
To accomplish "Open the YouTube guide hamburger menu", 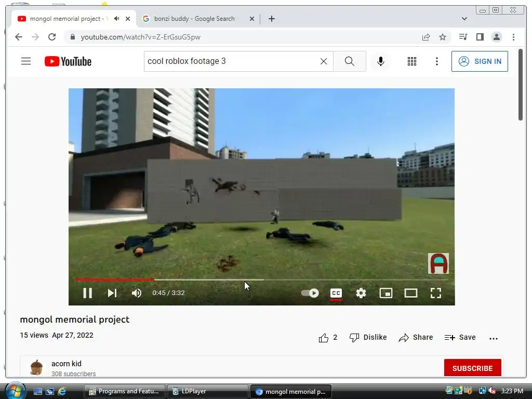I will [26, 61].
